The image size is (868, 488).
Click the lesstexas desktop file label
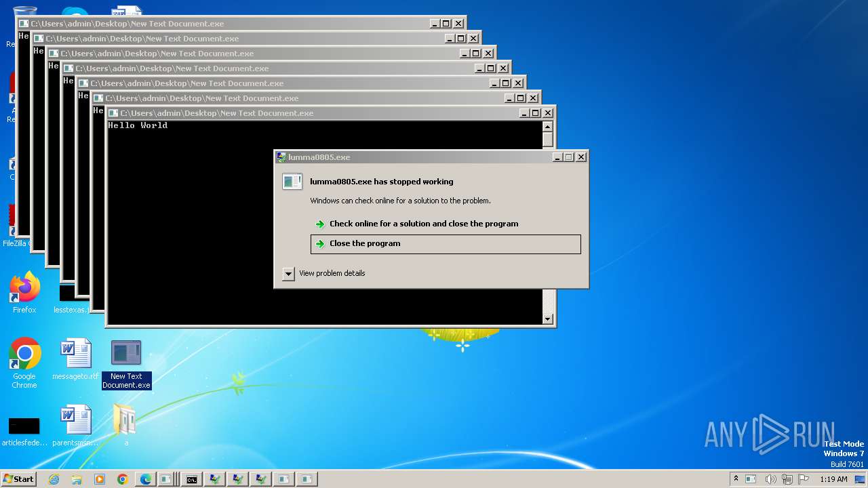(71, 310)
